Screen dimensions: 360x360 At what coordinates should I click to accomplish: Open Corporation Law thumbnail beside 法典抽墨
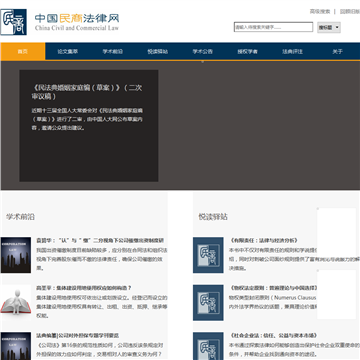(x=15, y=346)
